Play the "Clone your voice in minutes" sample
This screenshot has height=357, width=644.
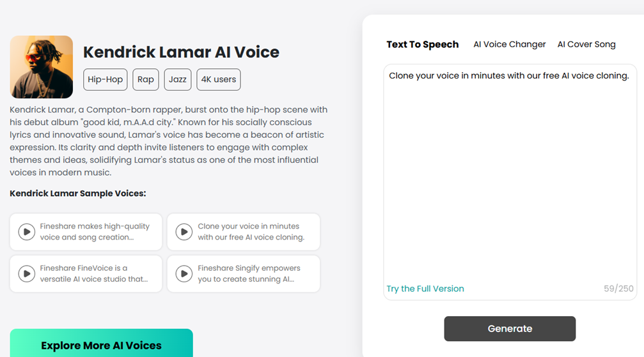pyautogui.click(x=184, y=231)
